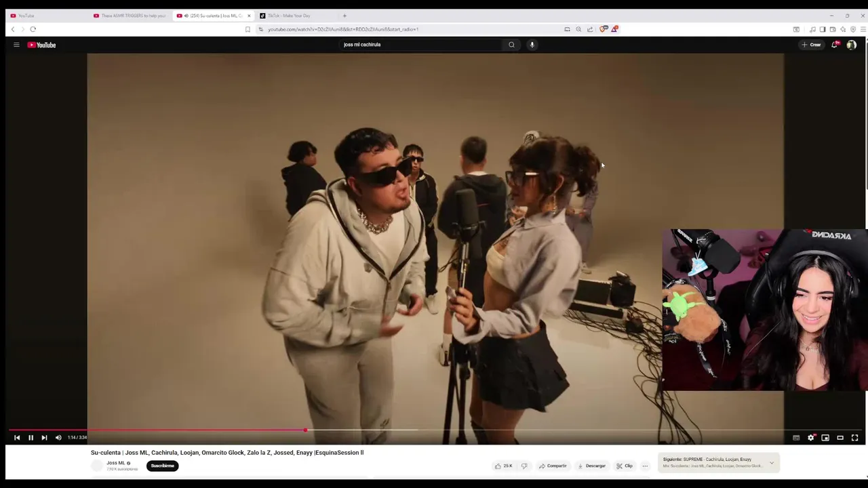868x488 pixels.
Task: Go to the YouTube home logo
Action: [41, 45]
